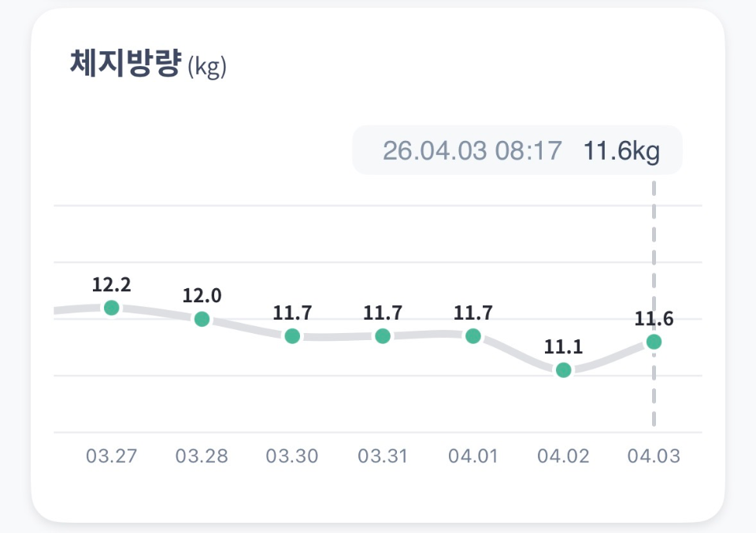
Task: Tap the 12.2 value label
Action: [112, 285]
